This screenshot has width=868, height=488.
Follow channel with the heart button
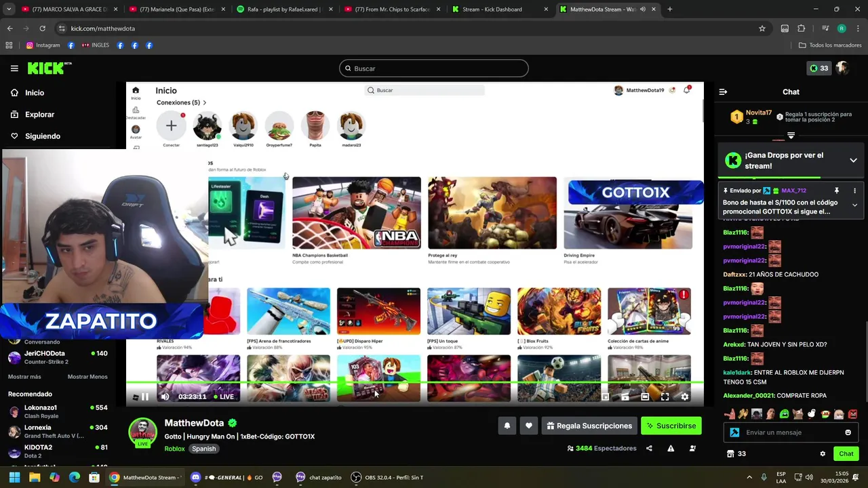click(529, 426)
